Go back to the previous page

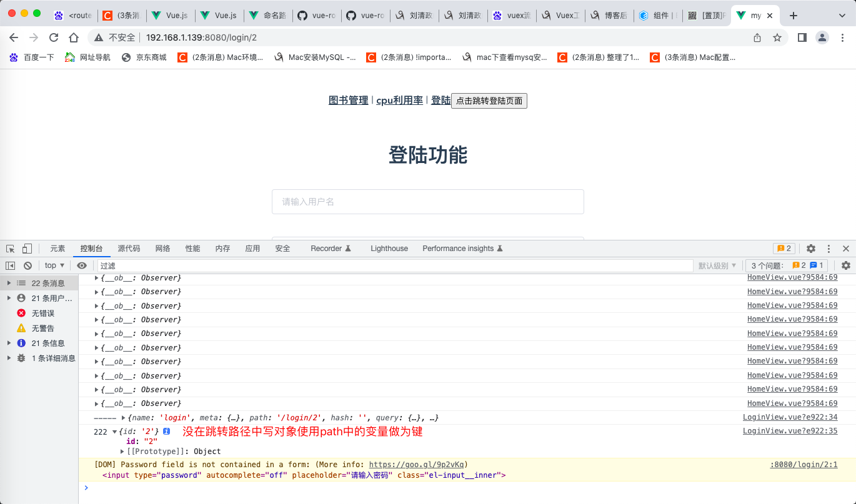click(14, 37)
